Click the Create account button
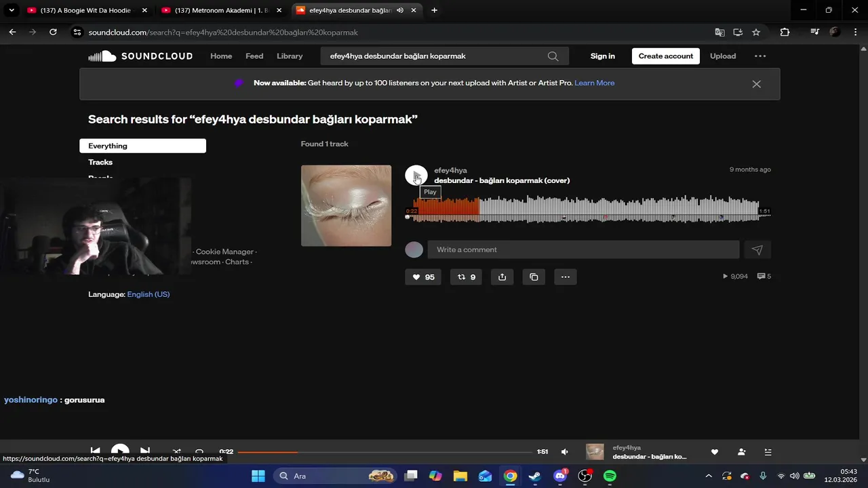 [x=666, y=56]
